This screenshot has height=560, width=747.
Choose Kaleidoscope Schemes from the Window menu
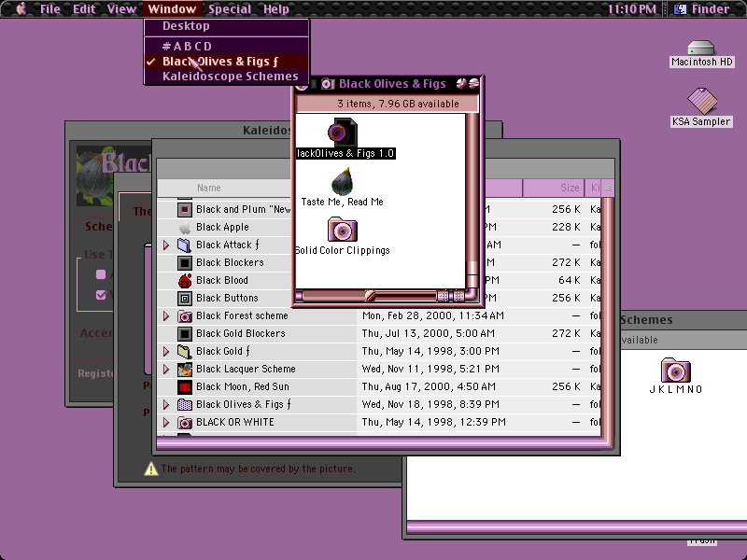pos(227,77)
